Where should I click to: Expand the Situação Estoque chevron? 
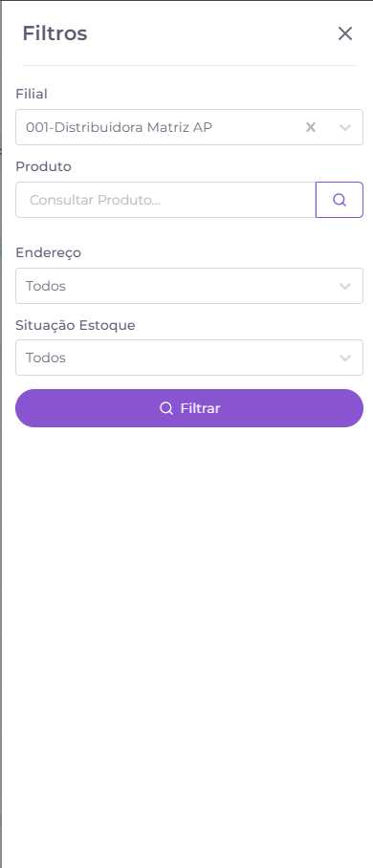point(345,358)
